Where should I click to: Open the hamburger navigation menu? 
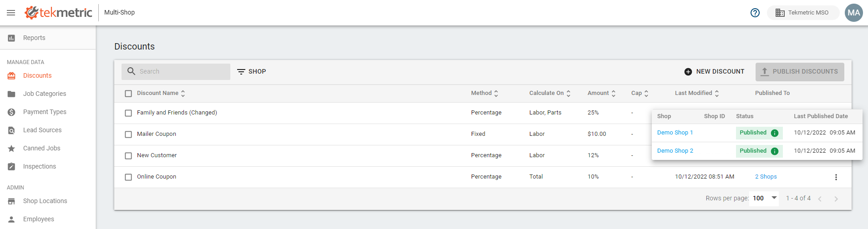11,13
